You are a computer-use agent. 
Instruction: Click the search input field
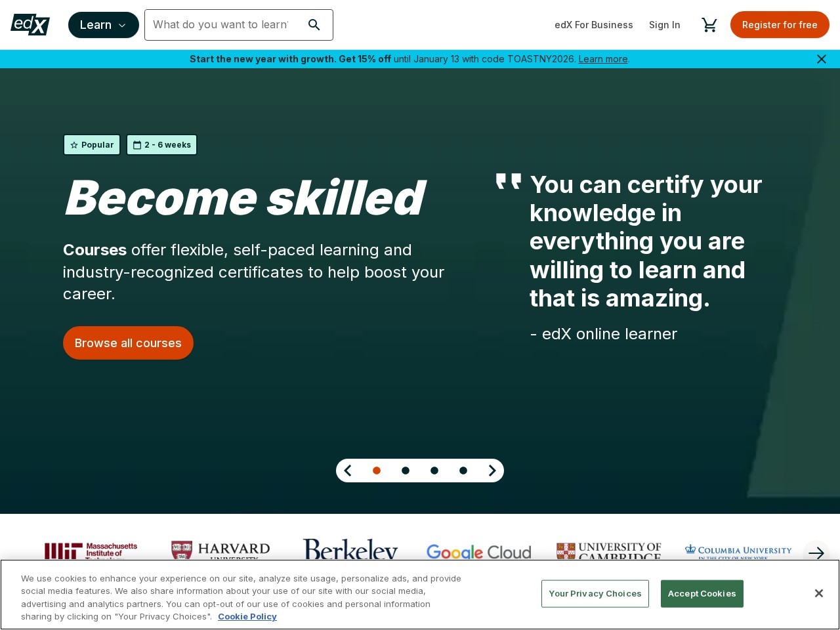220,25
